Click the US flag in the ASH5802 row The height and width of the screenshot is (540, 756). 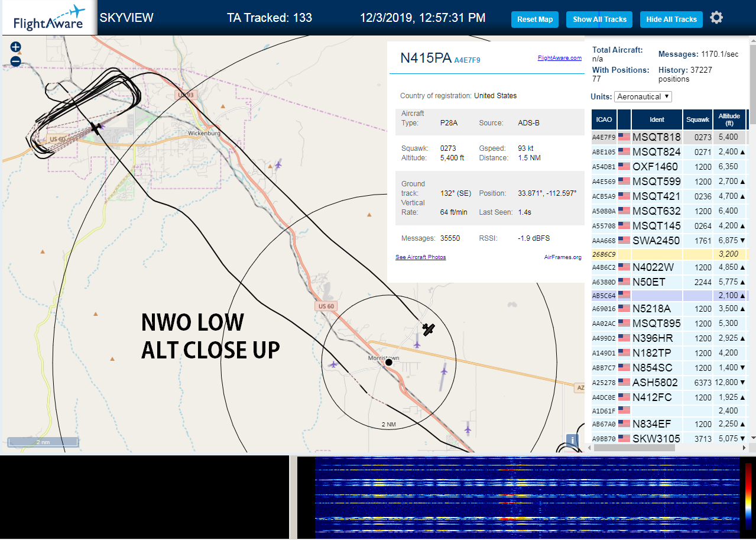[x=624, y=383]
